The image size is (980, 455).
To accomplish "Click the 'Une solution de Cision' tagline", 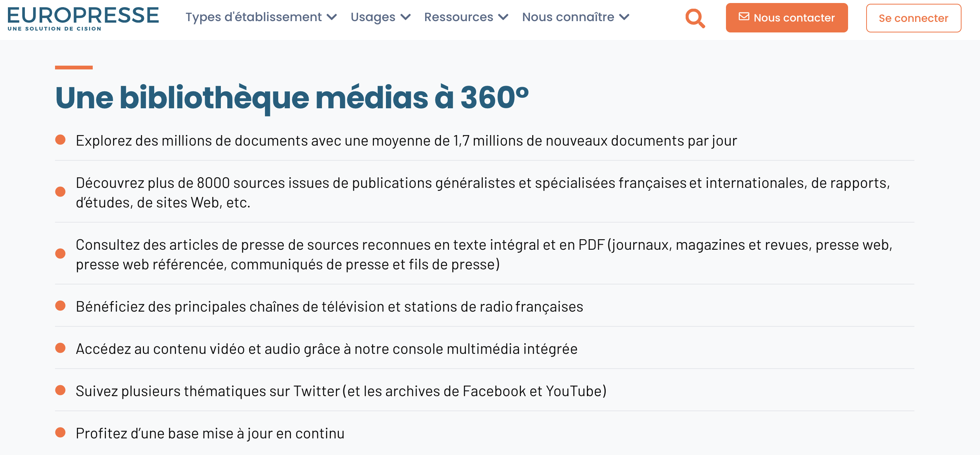I will (54, 29).
